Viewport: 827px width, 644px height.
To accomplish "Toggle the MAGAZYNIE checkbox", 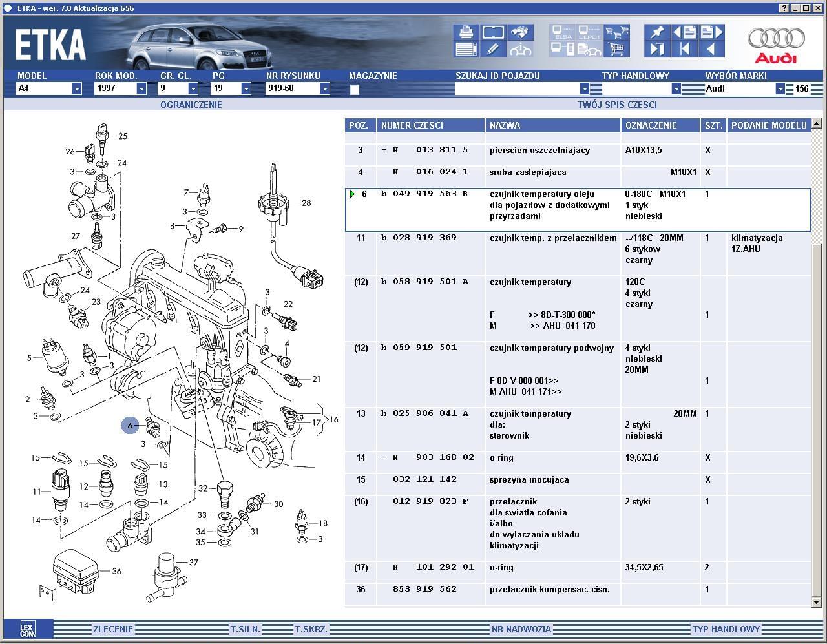I will [x=354, y=90].
